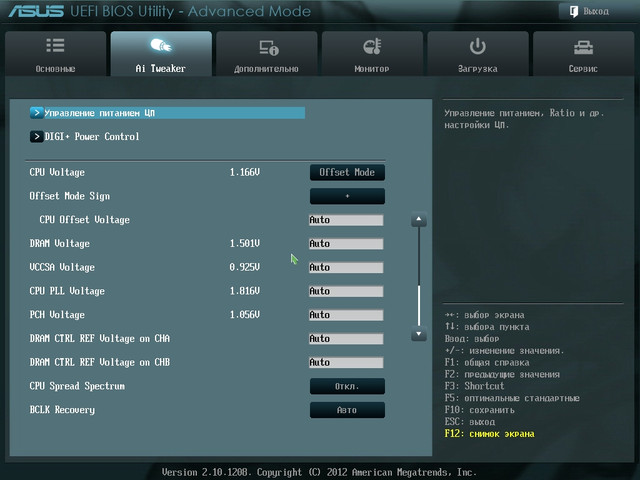Open DIGI+ Power Control entry
The height and width of the screenshot is (480, 640).
point(84,136)
